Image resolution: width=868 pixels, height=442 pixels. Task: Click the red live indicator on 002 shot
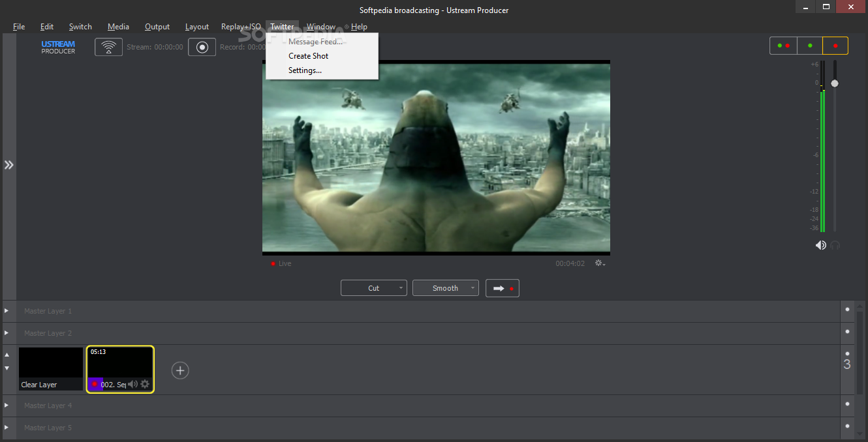point(95,384)
